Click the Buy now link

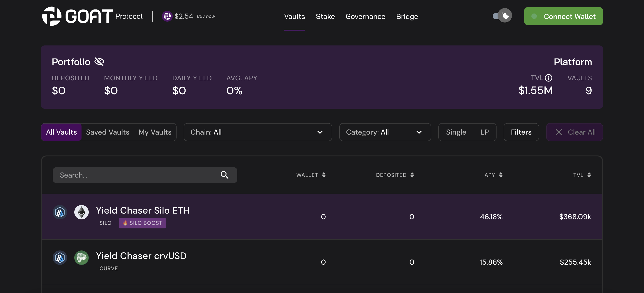tap(206, 16)
